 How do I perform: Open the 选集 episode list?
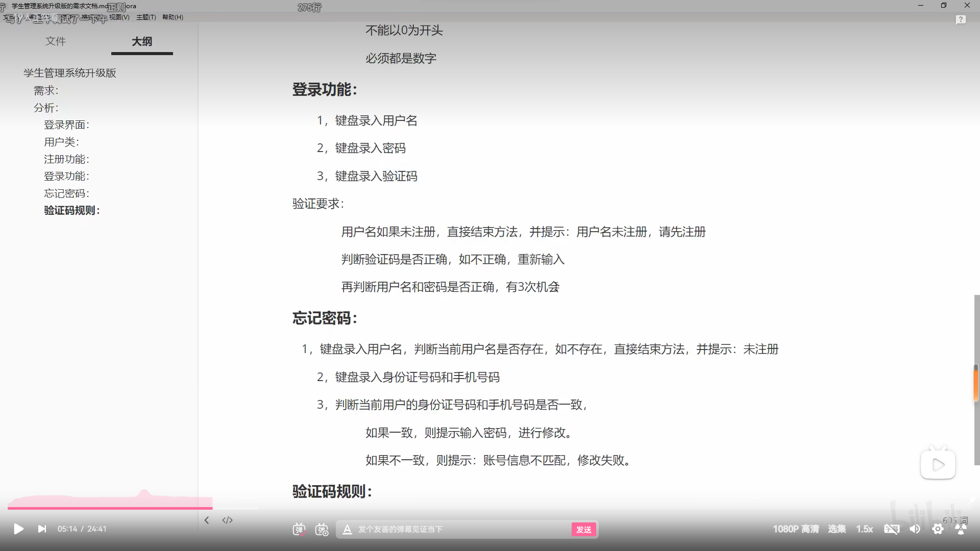coord(837,529)
